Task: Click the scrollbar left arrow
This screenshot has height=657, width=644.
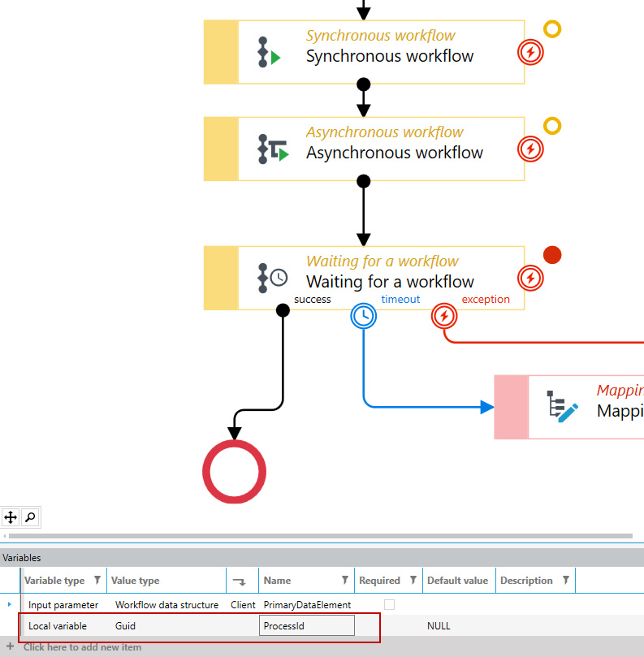Action: point(5,536)
